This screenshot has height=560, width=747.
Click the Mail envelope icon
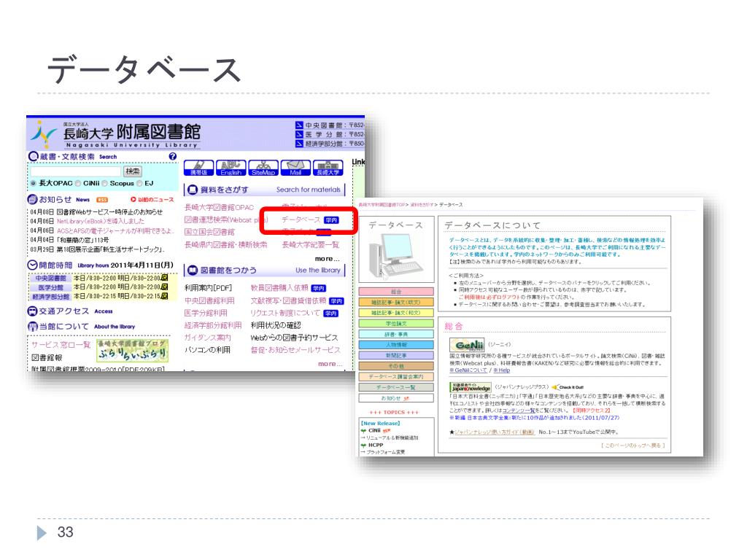(x=296, y=168)
